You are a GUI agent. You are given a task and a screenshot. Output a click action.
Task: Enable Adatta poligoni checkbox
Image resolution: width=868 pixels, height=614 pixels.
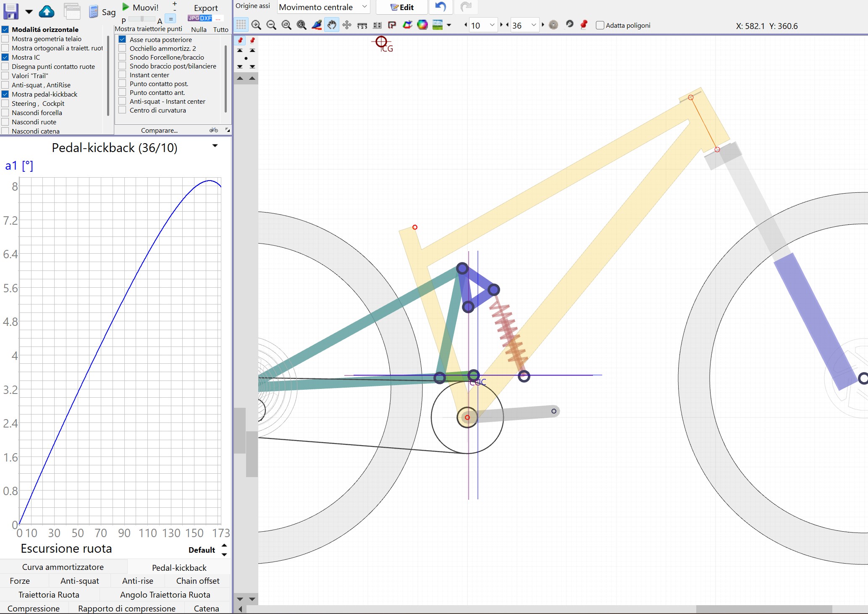coord(600,25)
